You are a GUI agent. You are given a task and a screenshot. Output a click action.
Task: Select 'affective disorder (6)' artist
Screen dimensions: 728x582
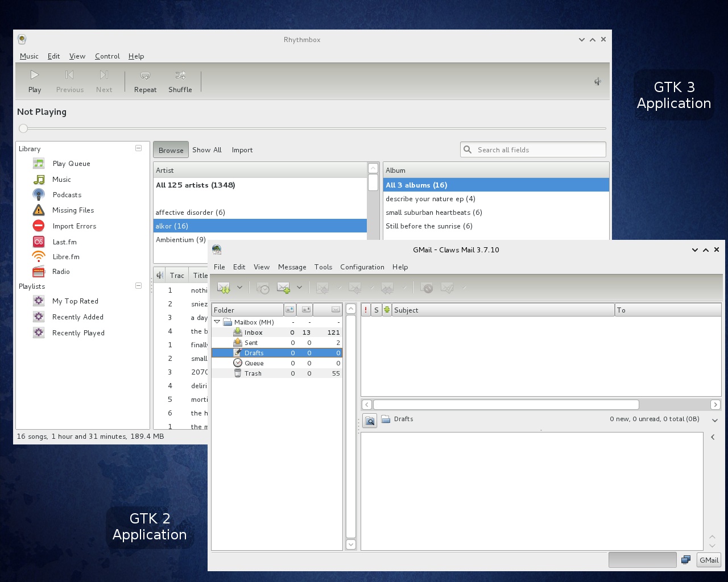point(260,213)
